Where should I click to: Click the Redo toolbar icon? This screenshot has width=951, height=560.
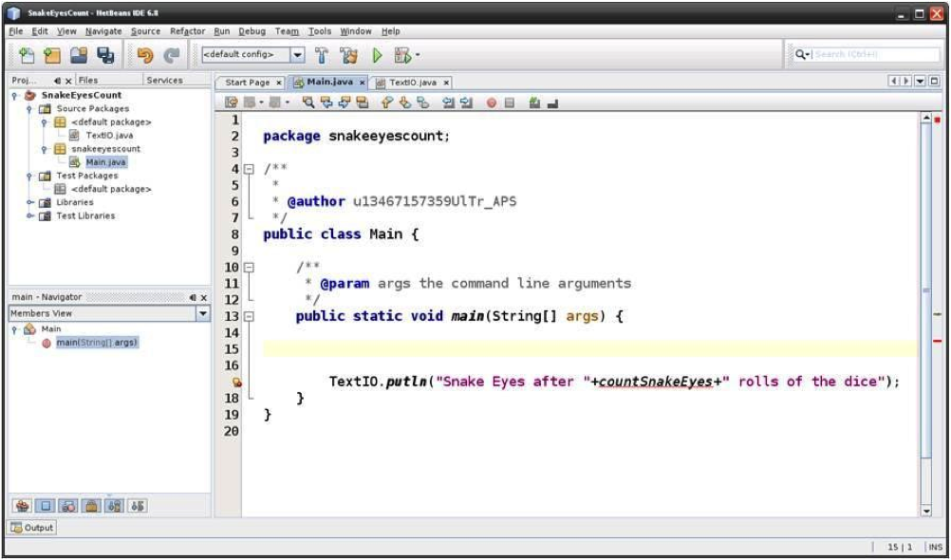point(172,55)
